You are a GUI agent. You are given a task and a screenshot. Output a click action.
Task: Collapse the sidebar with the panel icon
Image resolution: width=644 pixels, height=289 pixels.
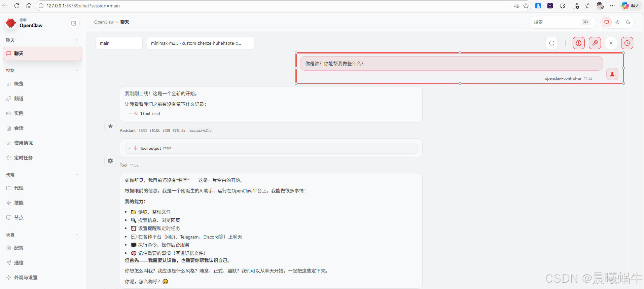click(x=74, y=23)
